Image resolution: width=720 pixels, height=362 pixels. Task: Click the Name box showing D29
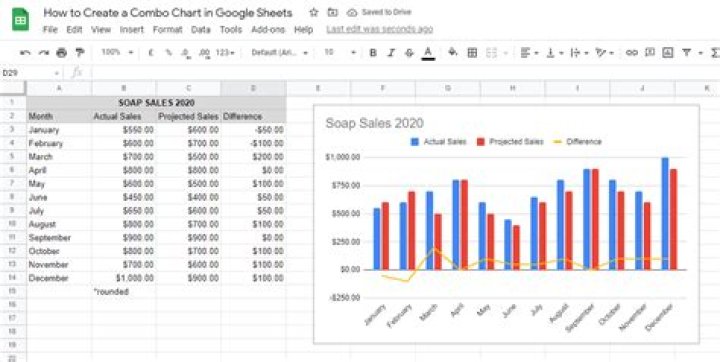(31, 73)
